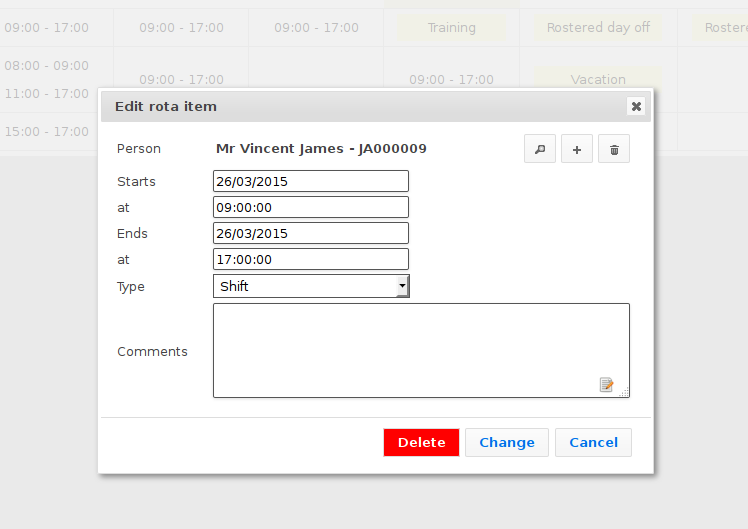The image size is (748, 529).
Task: Click the search person magnifier icon
Action: tap(540, 149)
